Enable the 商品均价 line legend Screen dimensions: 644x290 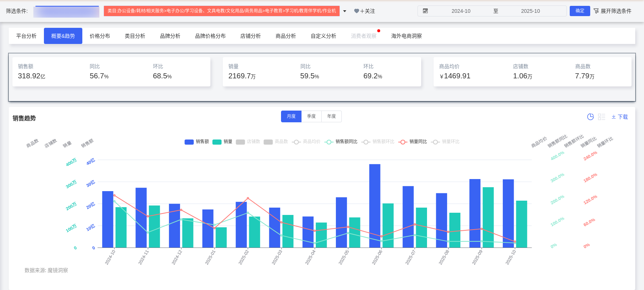coord(306,142)
